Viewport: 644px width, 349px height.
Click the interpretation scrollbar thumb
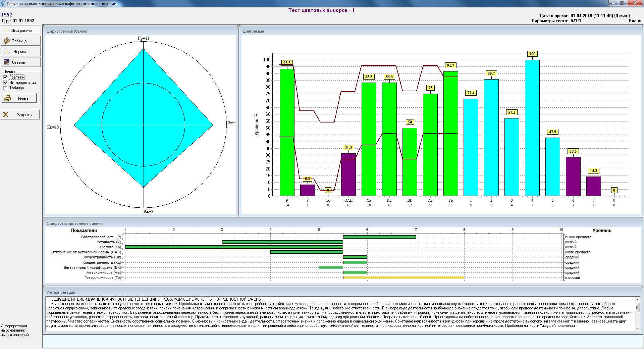pos(637,307)
